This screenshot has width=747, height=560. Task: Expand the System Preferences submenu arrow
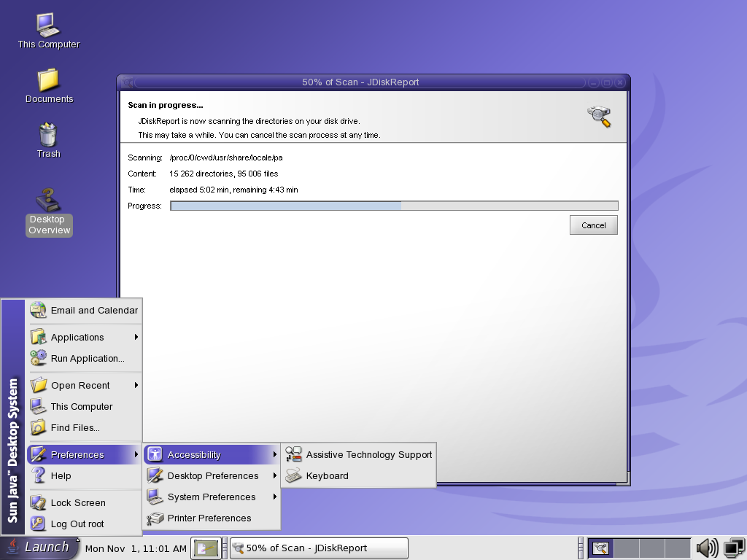(275, 497)
